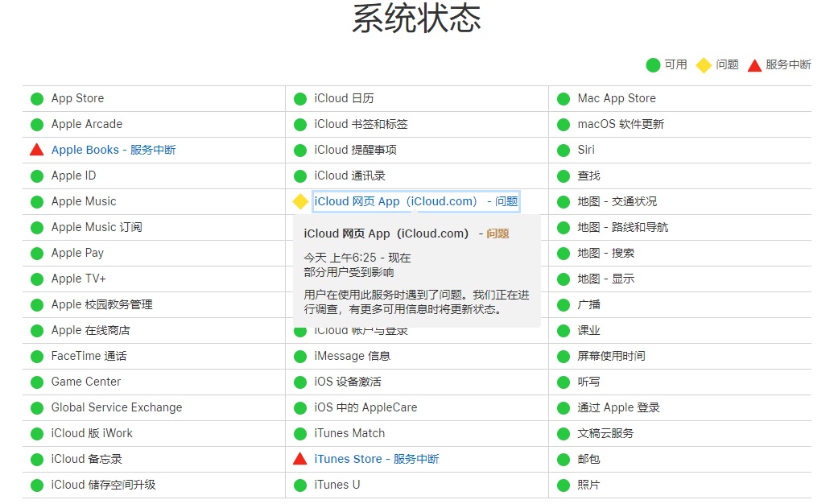The image size is (834, 504).
Task: Click the green status dot for iCloud 通讯录
Action: tap(300, 176)
